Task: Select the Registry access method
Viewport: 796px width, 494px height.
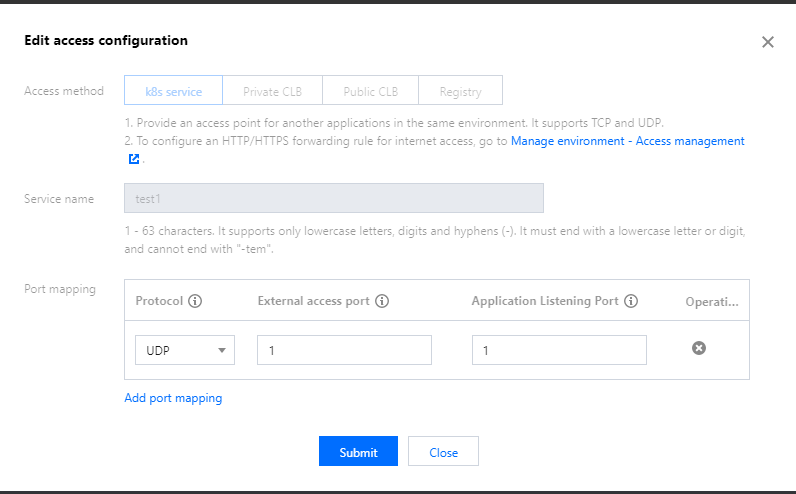Action: click(x=460, y=91)
